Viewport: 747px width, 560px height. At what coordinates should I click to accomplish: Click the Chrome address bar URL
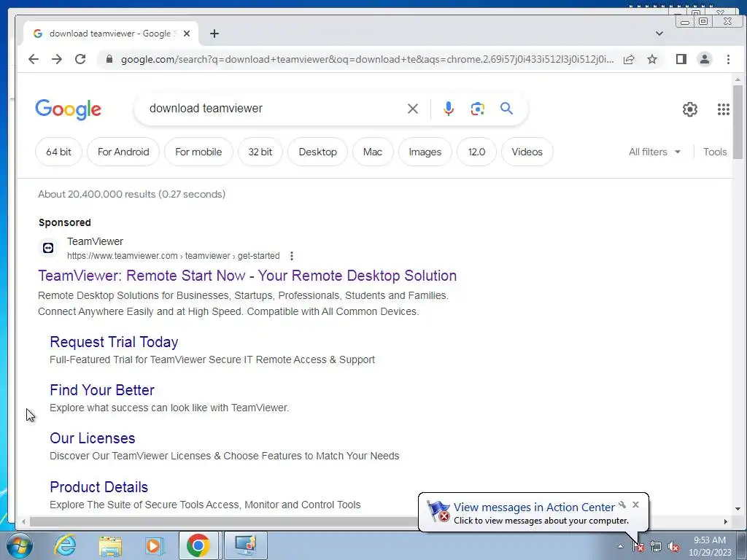pos(367,59)
